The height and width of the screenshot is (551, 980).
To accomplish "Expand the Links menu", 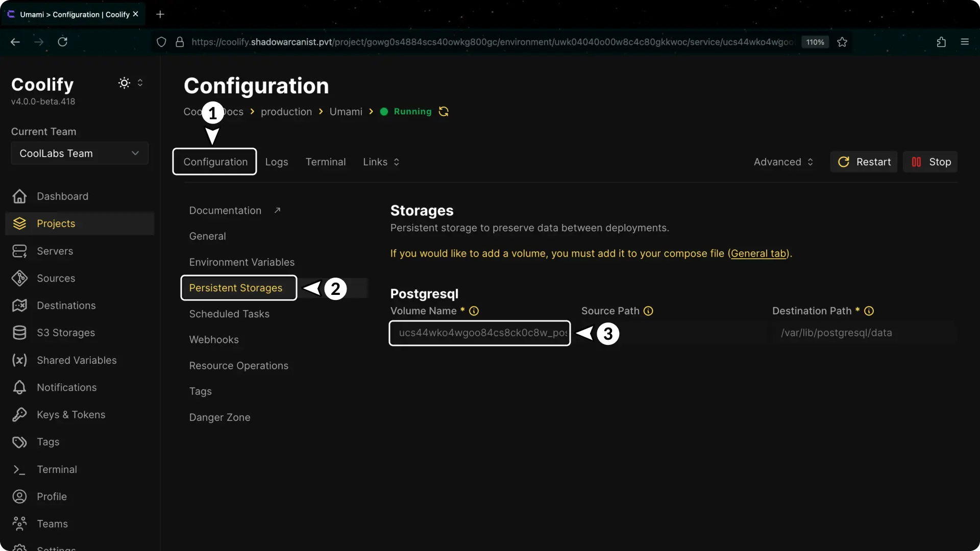I will tap(380, 162).
